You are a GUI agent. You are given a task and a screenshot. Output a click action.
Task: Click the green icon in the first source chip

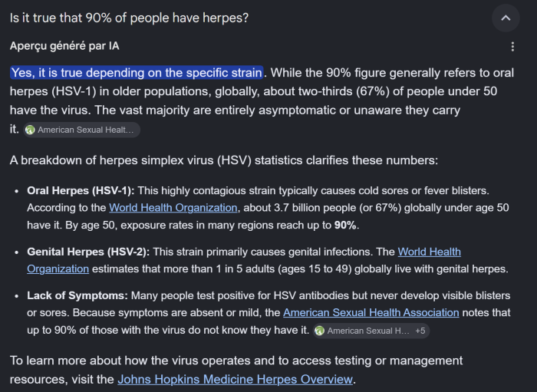(30, 130)
